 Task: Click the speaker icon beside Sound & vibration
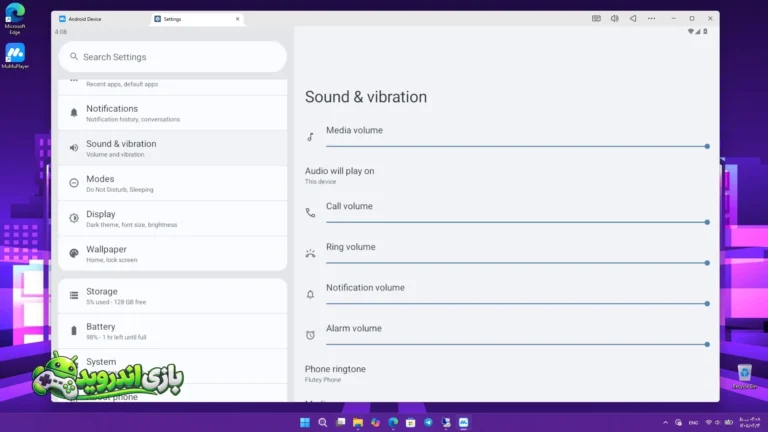click(73, 148)
